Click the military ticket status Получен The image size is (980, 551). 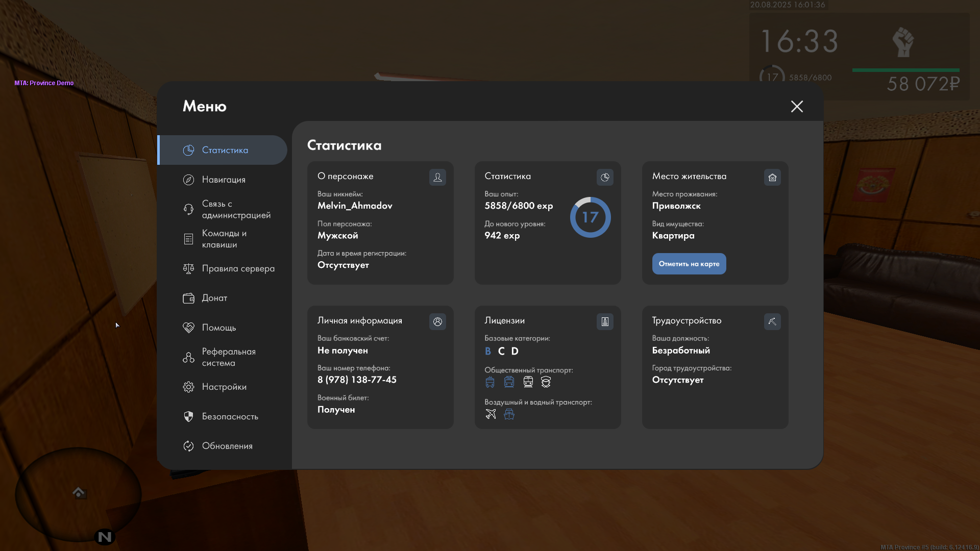[336, 410]
